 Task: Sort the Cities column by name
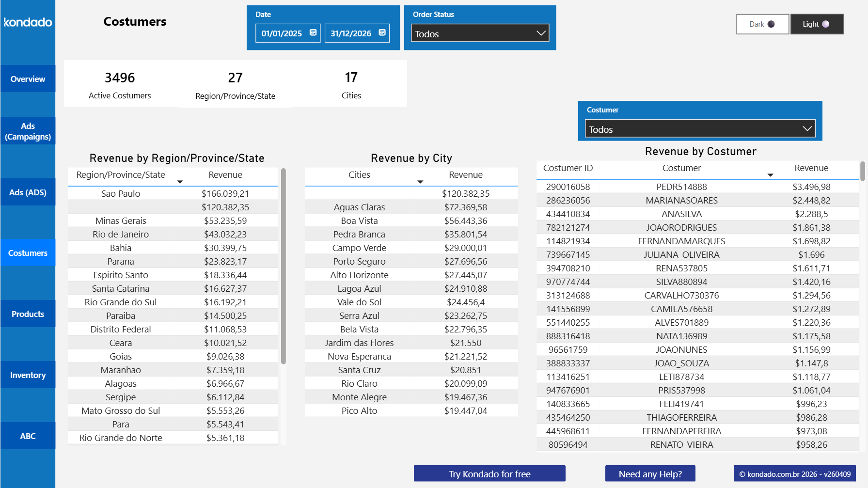point(420,182)
